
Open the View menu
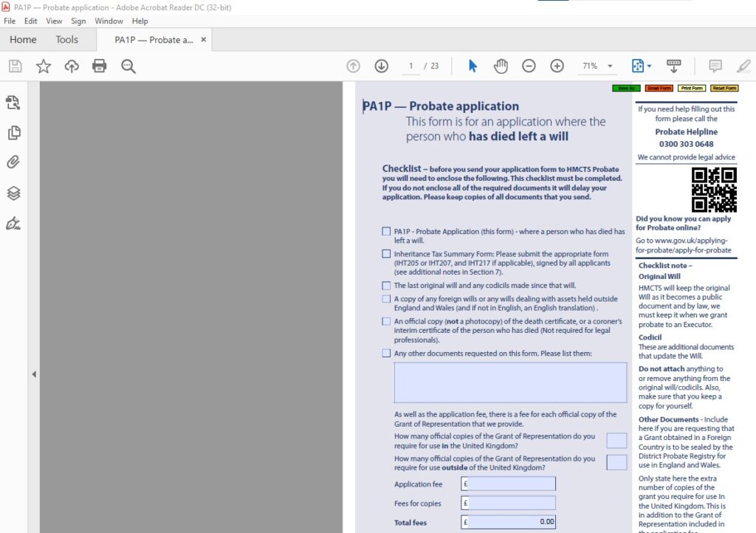54,21
